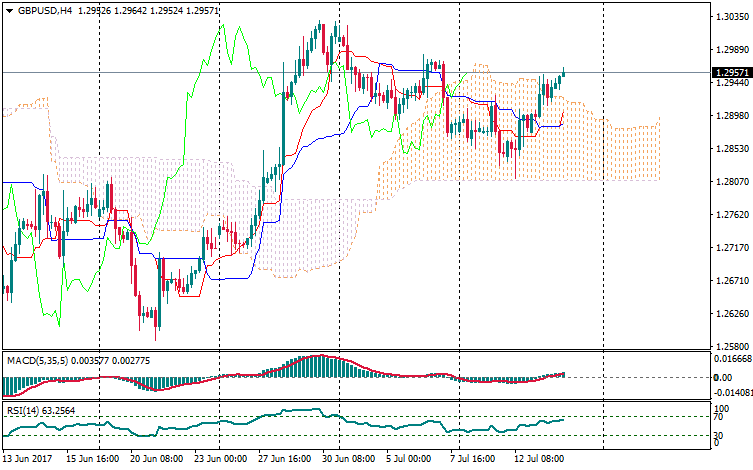Click the MACD -0.014081 scale value
The height and width of the screenshot is (470, 753).
(730, 393)
